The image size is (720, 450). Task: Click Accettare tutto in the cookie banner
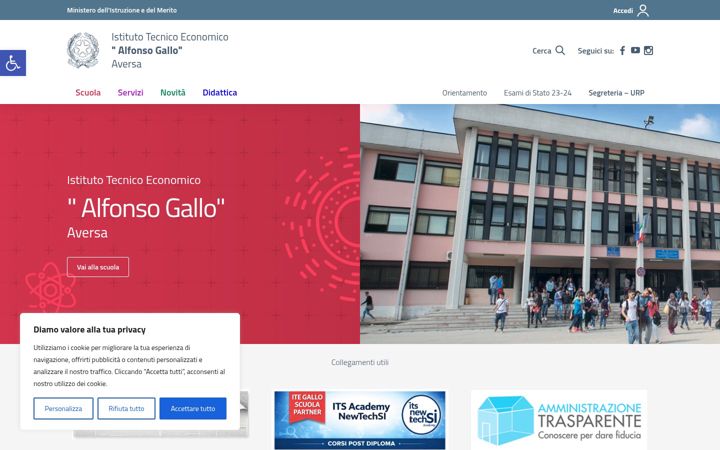[193, 408]
